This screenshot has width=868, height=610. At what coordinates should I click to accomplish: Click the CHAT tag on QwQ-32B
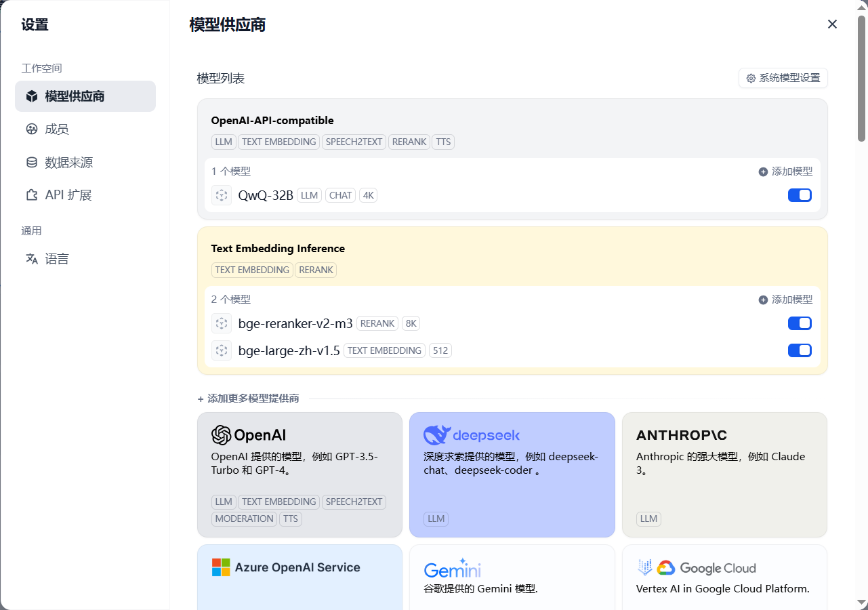[340, 195]
